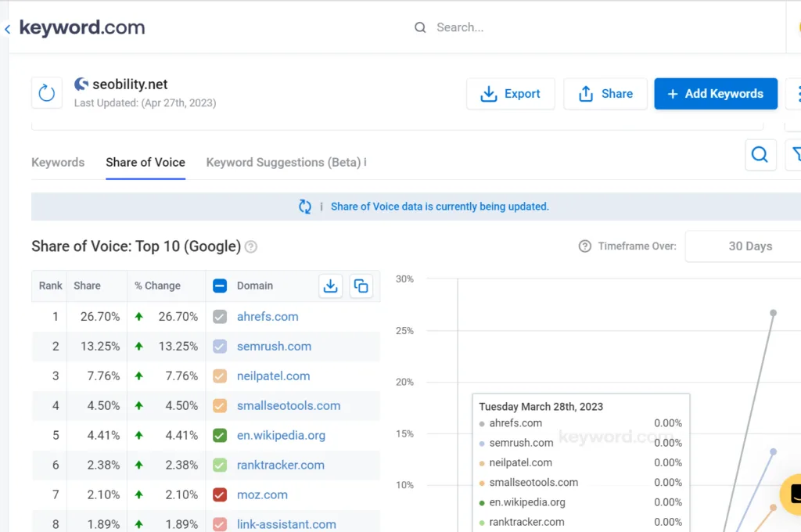Open help for Share of Voice Top 10

pos(250,246)
